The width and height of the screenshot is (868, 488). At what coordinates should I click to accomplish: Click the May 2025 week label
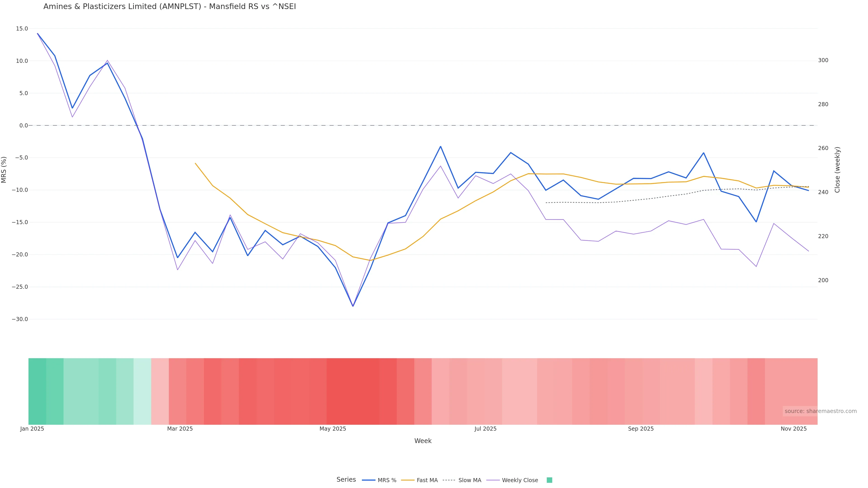coord(333,429)
